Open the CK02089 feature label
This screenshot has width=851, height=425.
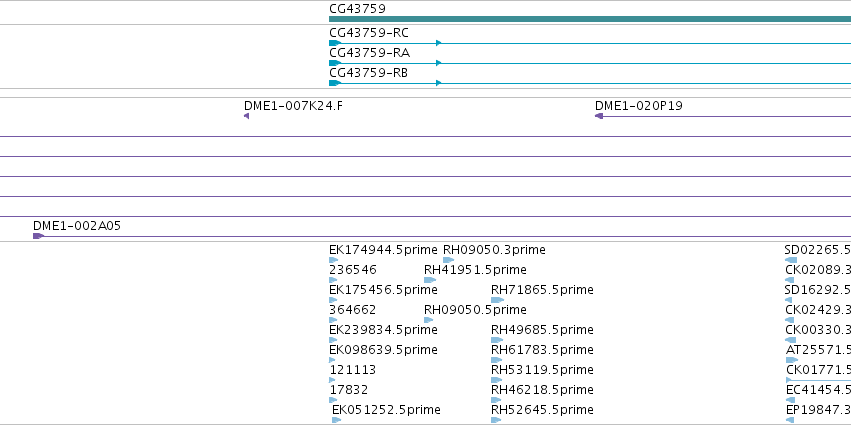pyautogui.click(x=818, y=270)
